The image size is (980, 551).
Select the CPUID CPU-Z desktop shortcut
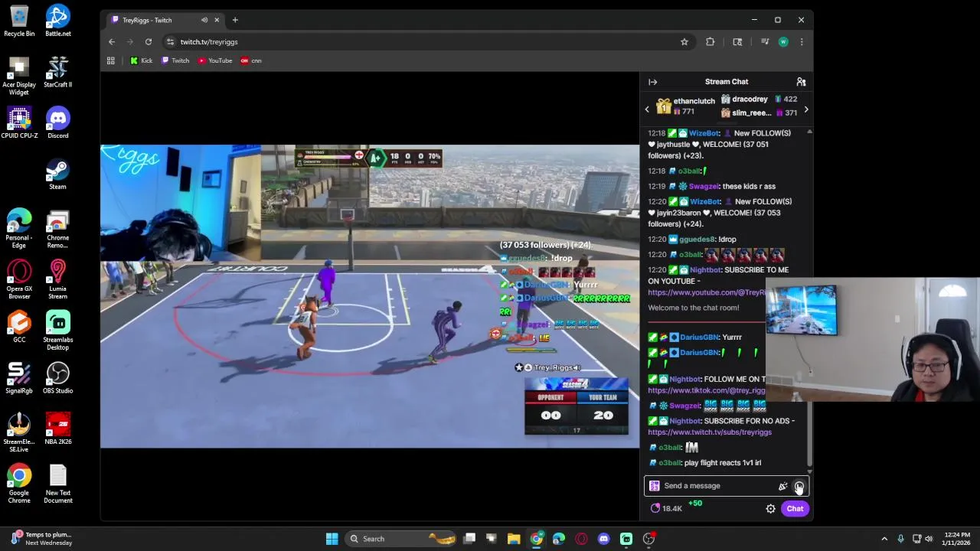click(19, 122)
